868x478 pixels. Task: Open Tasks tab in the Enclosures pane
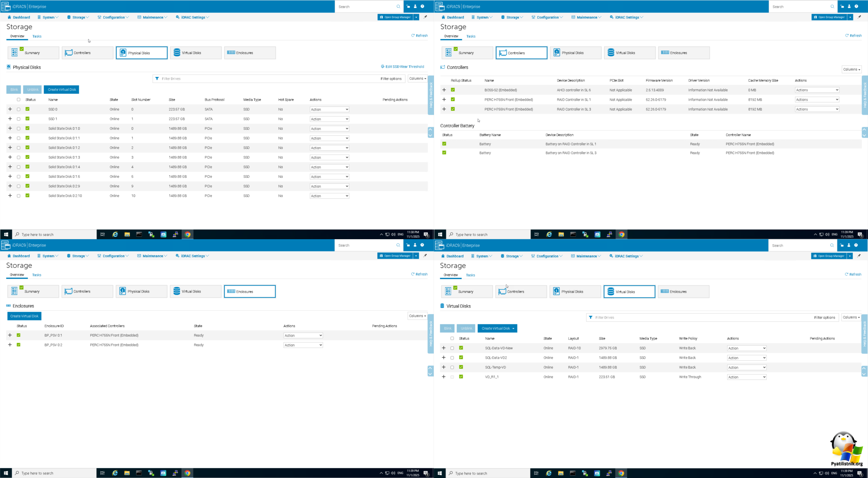click(37, 275)
